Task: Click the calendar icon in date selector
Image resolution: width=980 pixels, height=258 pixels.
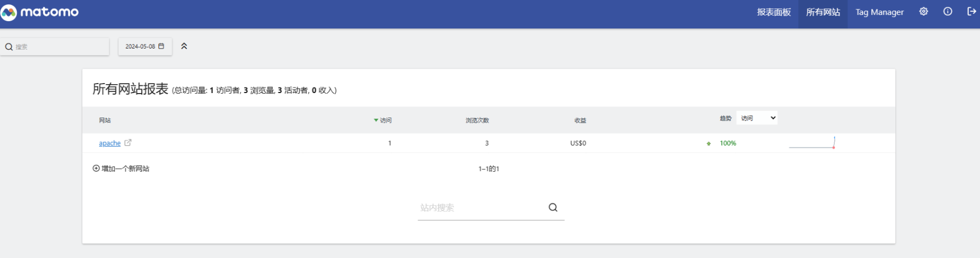Action: pos(162,46)
